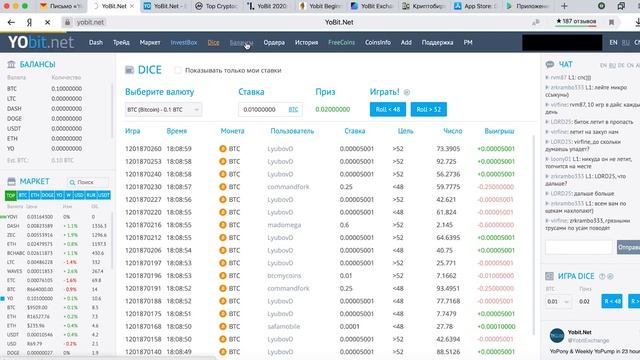Viewport: 640px width, 360px height.
Task: Stop page loading with the X button
Action: (x=47, y=22)
